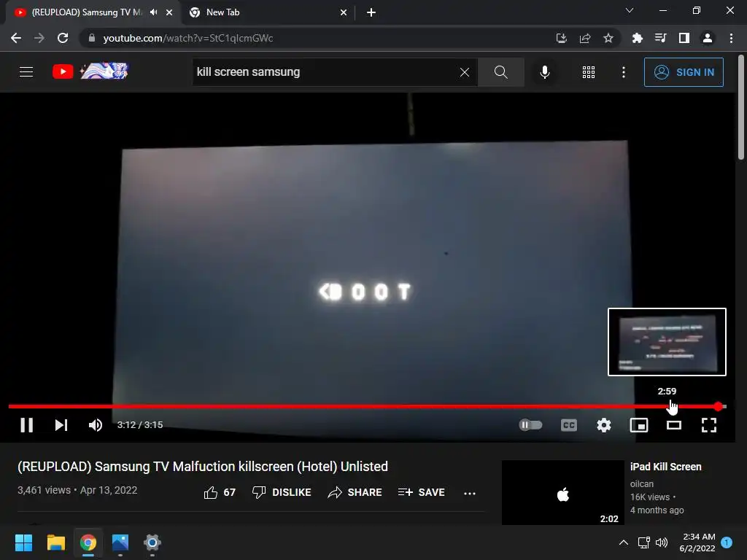Open a new browser tab
Image resolution: width=747 pixels, height=560 pixels.
click(x=371, y=12)
